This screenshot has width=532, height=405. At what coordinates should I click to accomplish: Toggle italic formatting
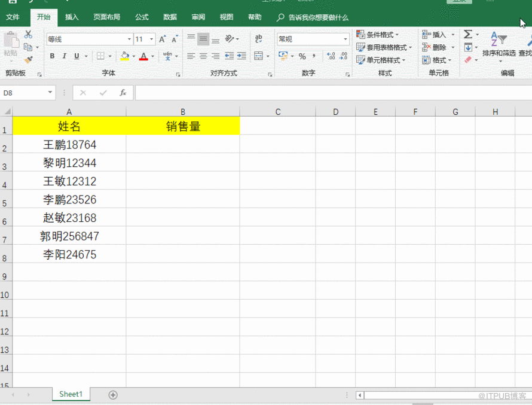pos(65,56)
